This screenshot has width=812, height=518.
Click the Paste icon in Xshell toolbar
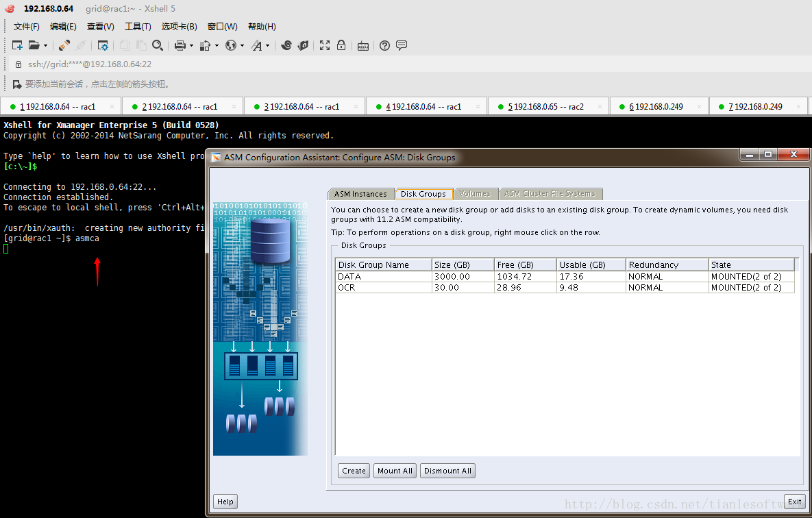tap(141, 46)
